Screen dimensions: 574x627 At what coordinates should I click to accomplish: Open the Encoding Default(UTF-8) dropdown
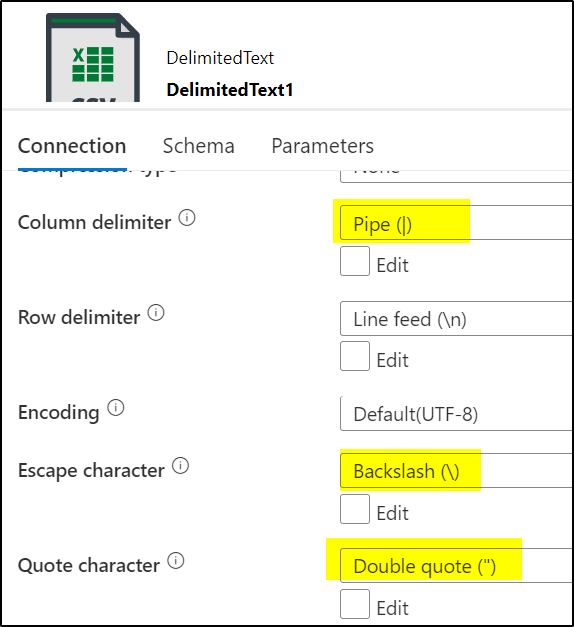[457, 413]
